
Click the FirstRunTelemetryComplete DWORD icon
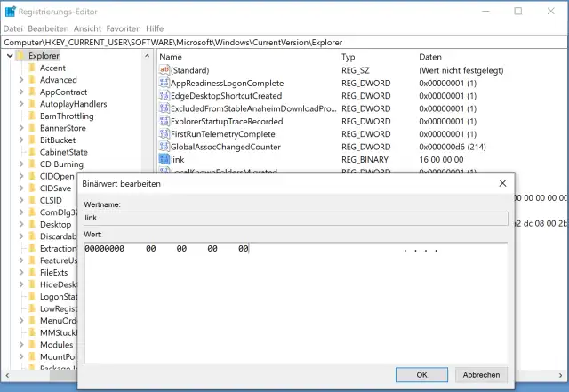tap(164, 134)
